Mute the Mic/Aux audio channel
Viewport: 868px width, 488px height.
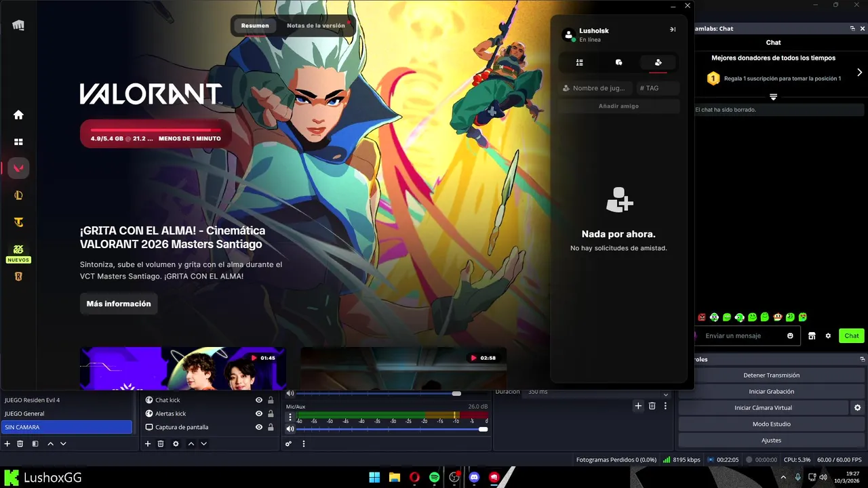pyautogui.click(x=290, y=429)
